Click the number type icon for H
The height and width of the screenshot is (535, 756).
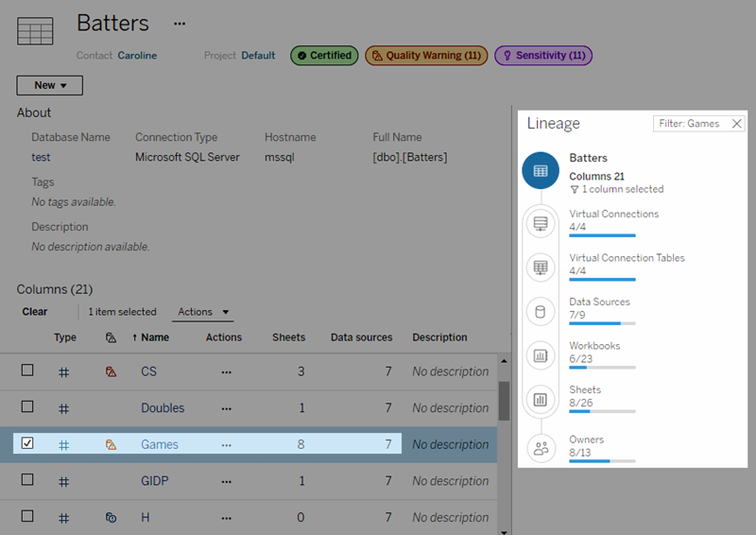click(x=63, y=518)
